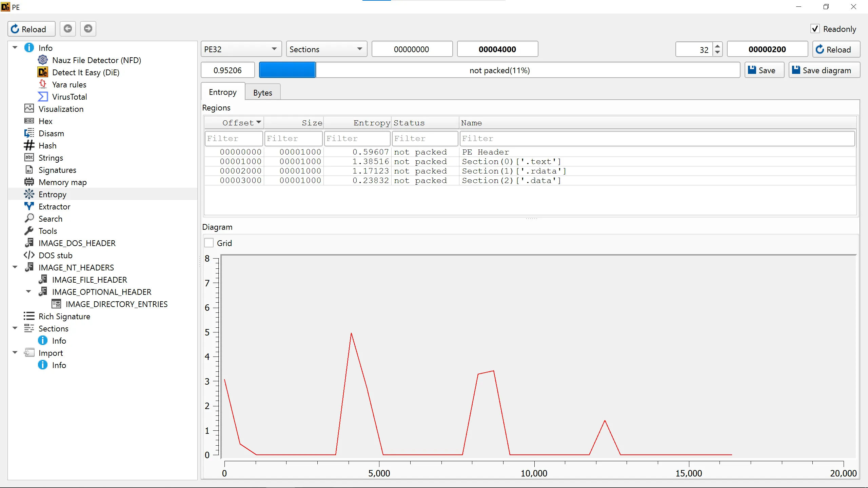Open Nauz File Detector (NFD)

(96, 60)
